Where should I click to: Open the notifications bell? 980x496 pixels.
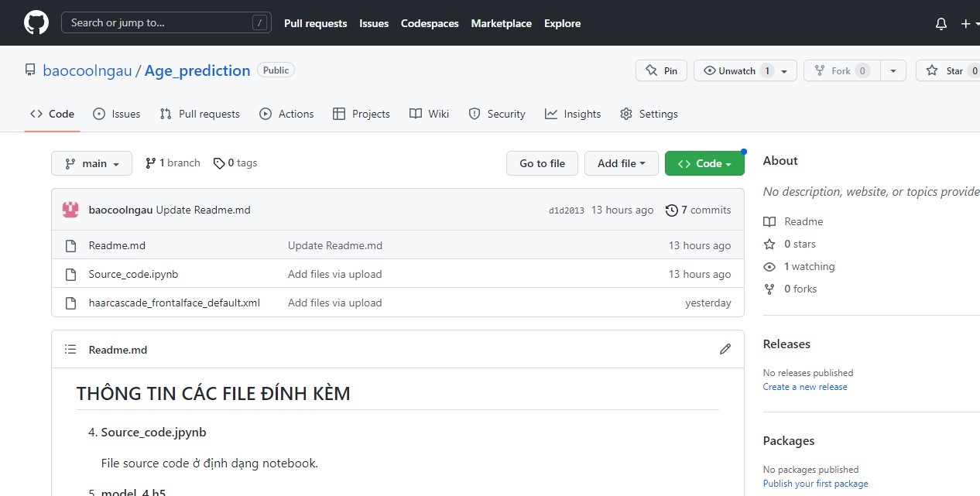coord(941,23)
